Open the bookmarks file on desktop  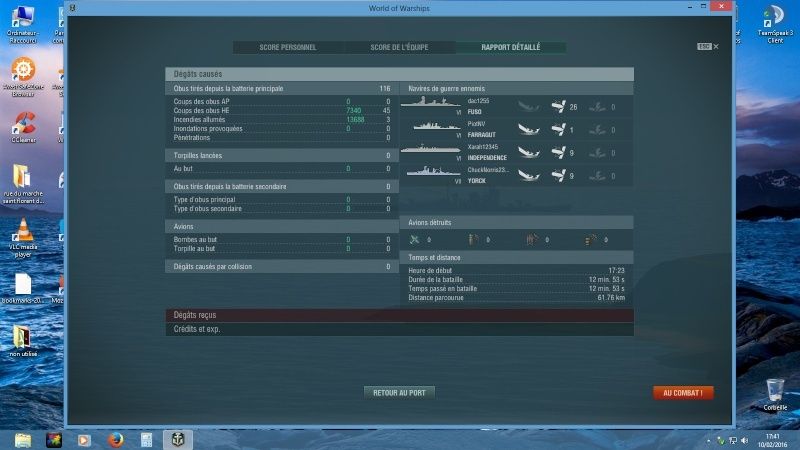pyautogui.click(x=23, y=288)
